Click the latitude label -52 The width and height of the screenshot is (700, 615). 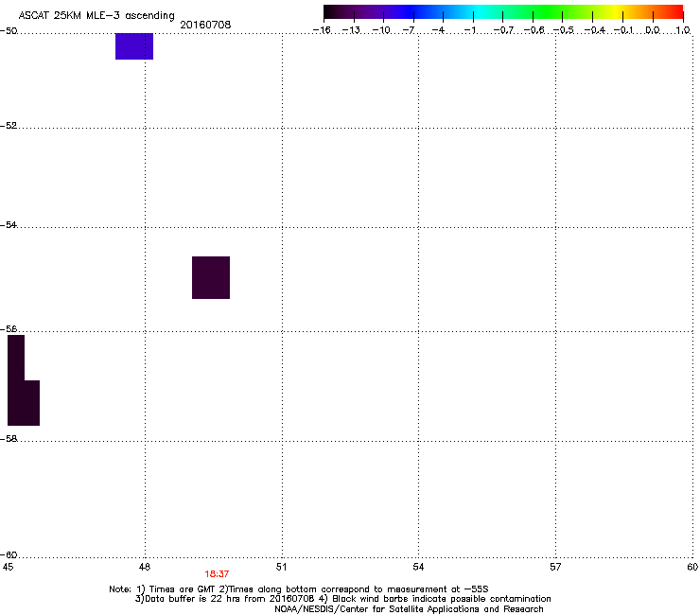[9, 126]
